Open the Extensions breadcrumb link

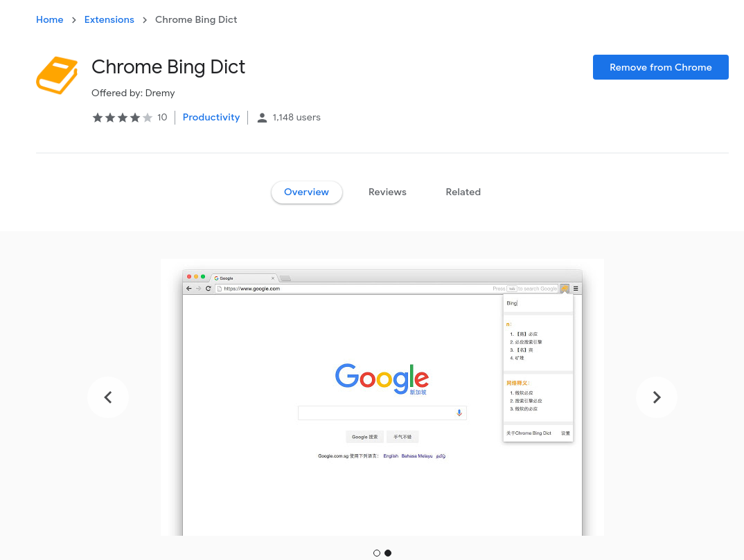(x=109, y=19)
